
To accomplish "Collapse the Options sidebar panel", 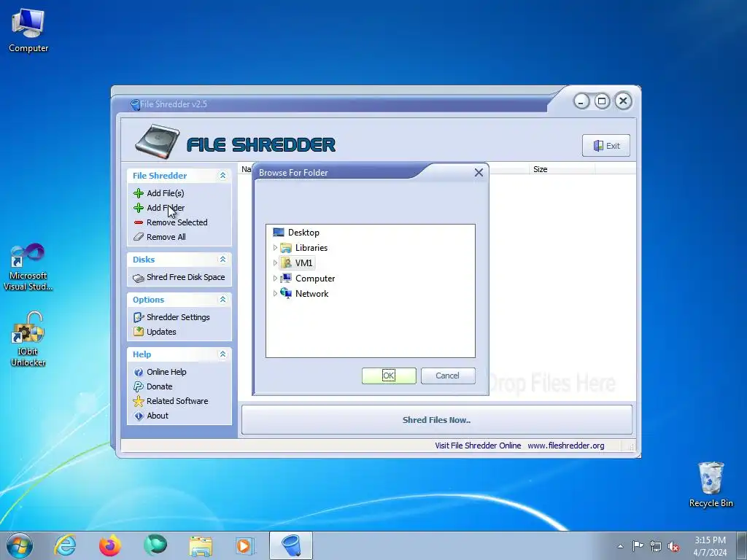I will pos(222,300).
